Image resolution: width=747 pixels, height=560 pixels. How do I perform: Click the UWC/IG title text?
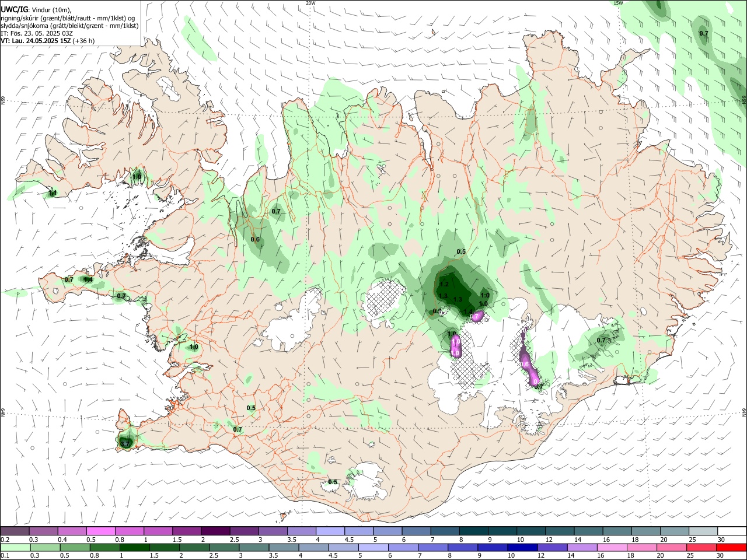click(x=14, y=10)
